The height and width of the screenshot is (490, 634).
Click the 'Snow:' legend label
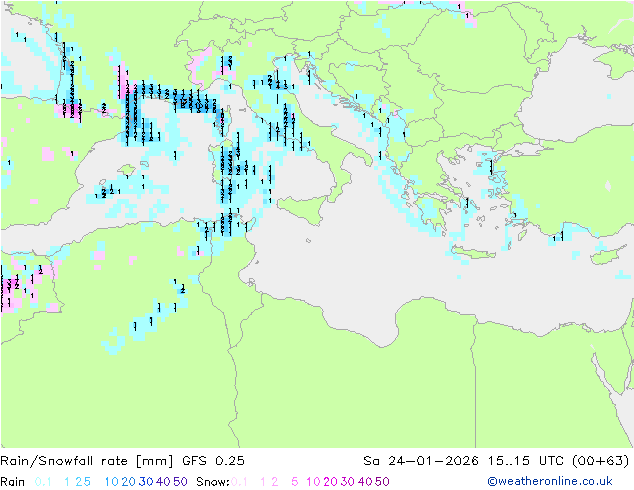(x=213, y=482)
